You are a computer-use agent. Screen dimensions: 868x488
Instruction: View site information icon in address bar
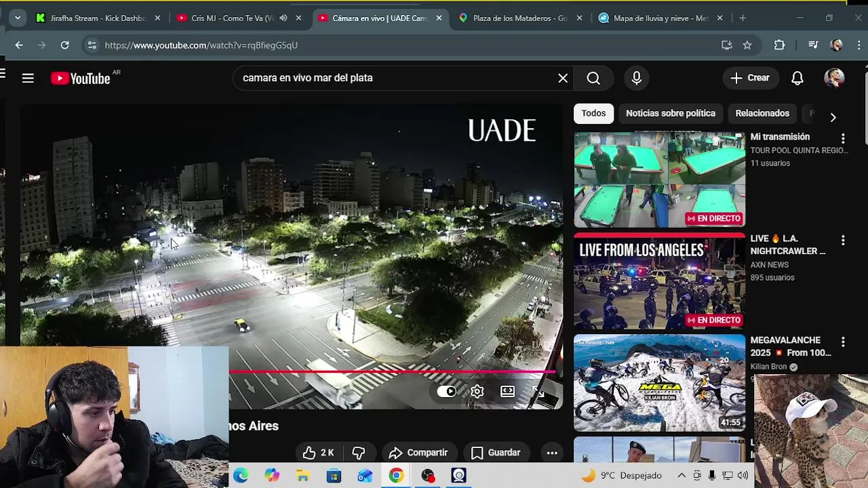(92, 45)
